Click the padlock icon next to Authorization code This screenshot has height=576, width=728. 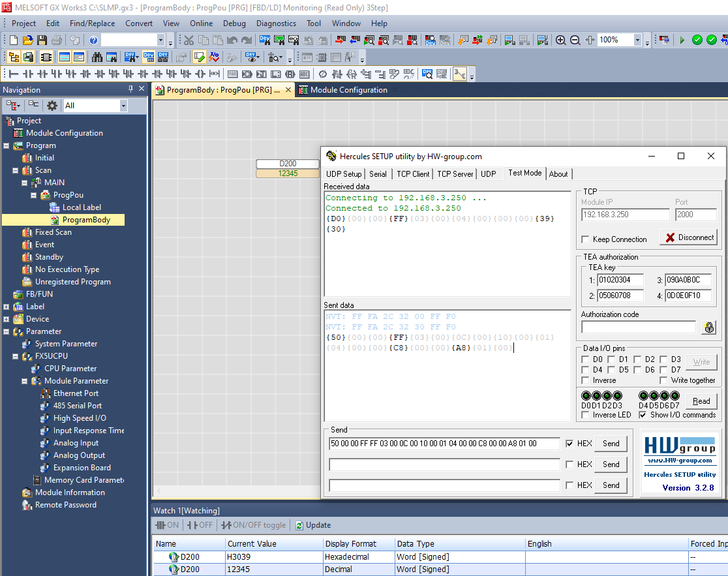(709, 327)
